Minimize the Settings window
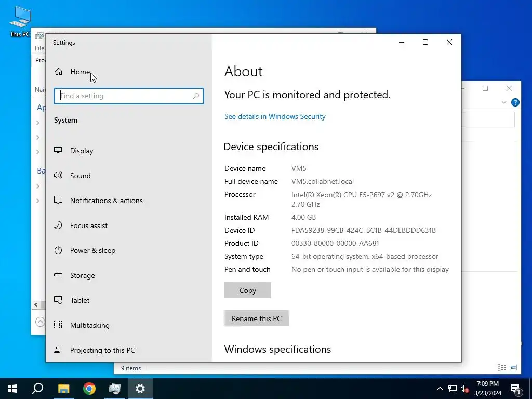Viewport: 532px width, 399px height. (x=402, y=42)
